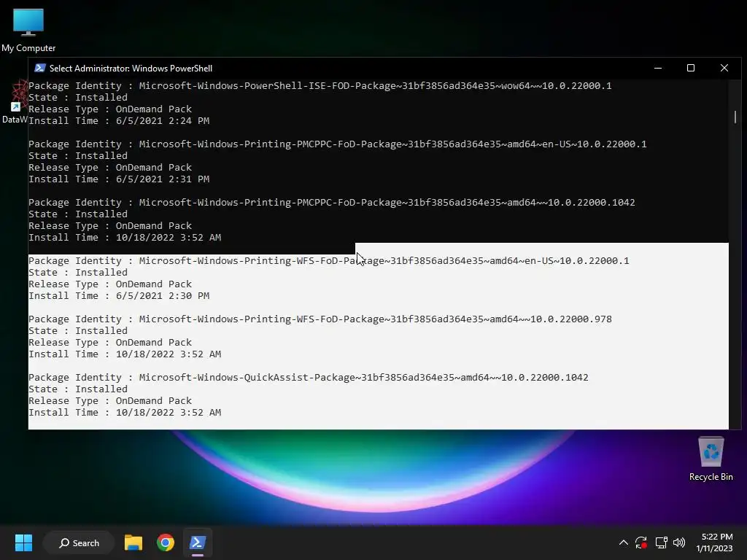Click 'Install Time : 6/5/2021 2:30 PM'
747x560 pixels.
[119, 296]
